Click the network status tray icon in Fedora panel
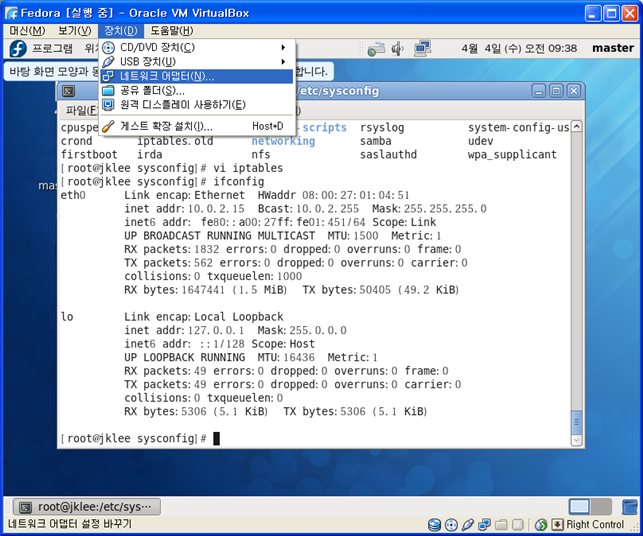 pyautogui.click(x=376, y=49)
